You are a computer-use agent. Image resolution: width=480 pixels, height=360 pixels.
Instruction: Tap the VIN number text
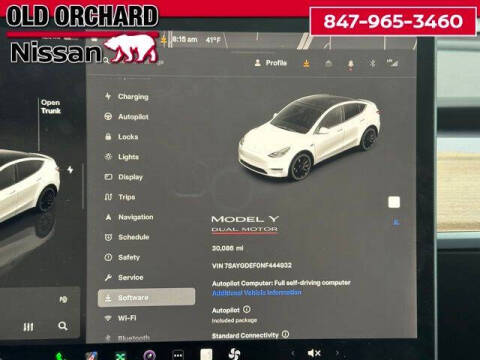click(x=252, y=265)
